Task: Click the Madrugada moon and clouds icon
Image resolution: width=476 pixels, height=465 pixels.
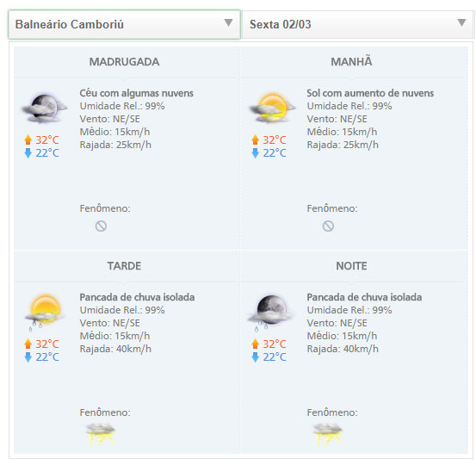Action: pos(44,108)
